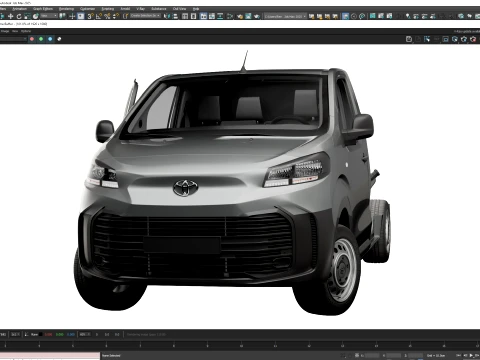The width and height of the screenshot is (480, 360).
Task: Click the Align tool icon
Action: pos(175,16)
